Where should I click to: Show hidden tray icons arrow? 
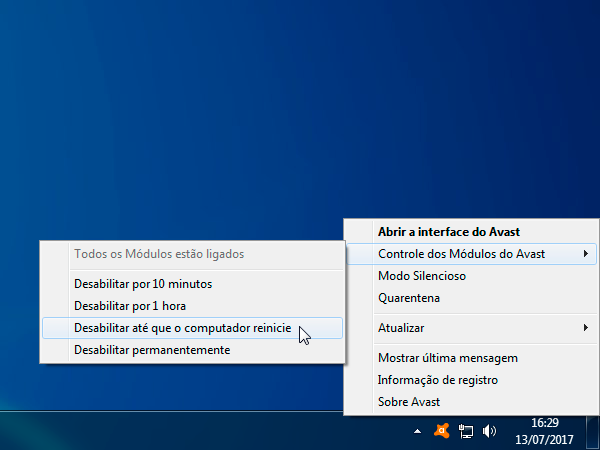417,431
